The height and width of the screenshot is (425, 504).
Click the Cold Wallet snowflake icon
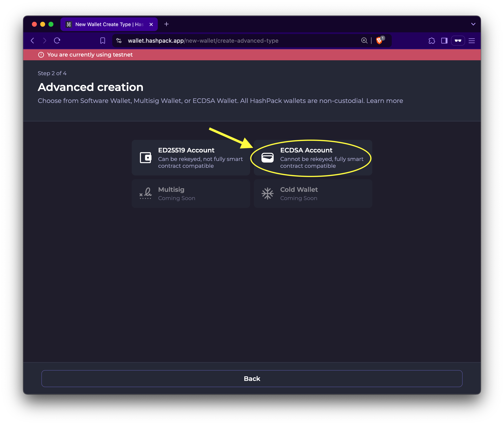(267, 193)
